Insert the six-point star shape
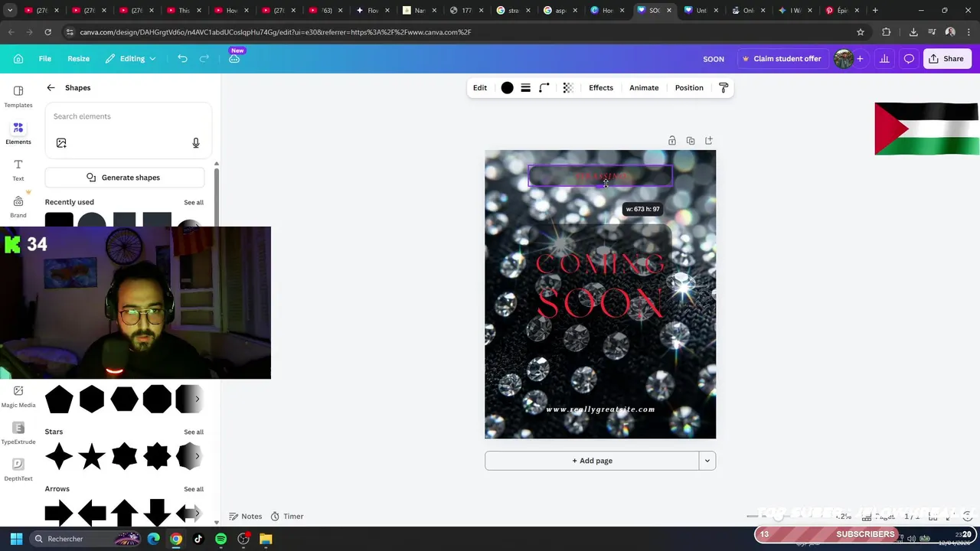The width and height of the screenshot is (980, 551). point(124,457)
